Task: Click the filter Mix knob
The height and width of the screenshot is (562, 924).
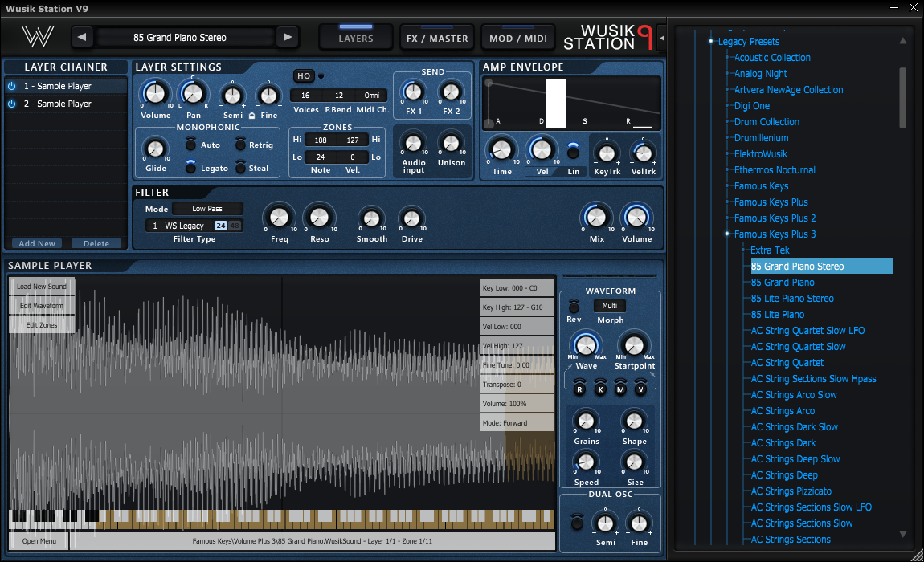Action: pos(595,218)
